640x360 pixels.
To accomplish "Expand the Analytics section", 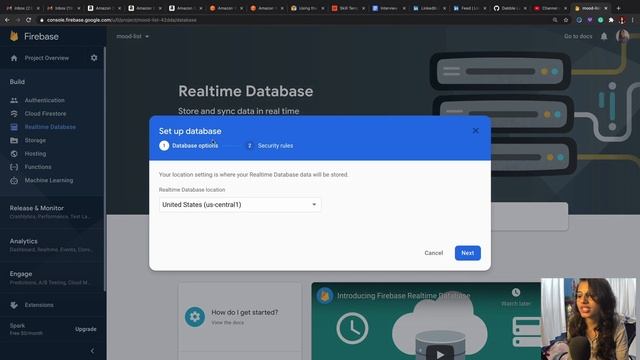I will pos(51,245).
